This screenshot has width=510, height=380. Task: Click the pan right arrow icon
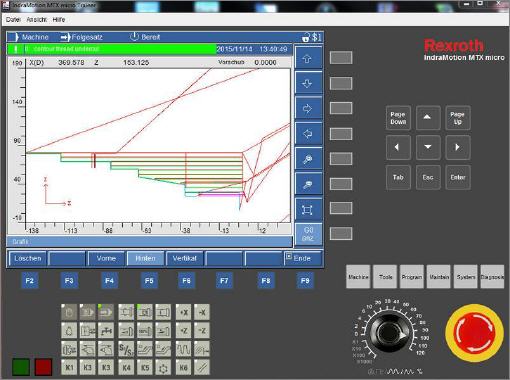coord(308,109)
